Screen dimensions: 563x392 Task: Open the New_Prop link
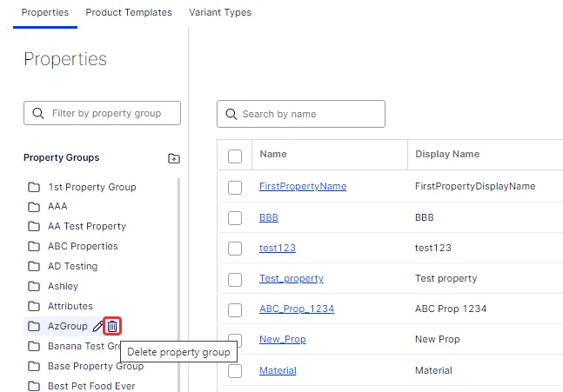(283, 339)
